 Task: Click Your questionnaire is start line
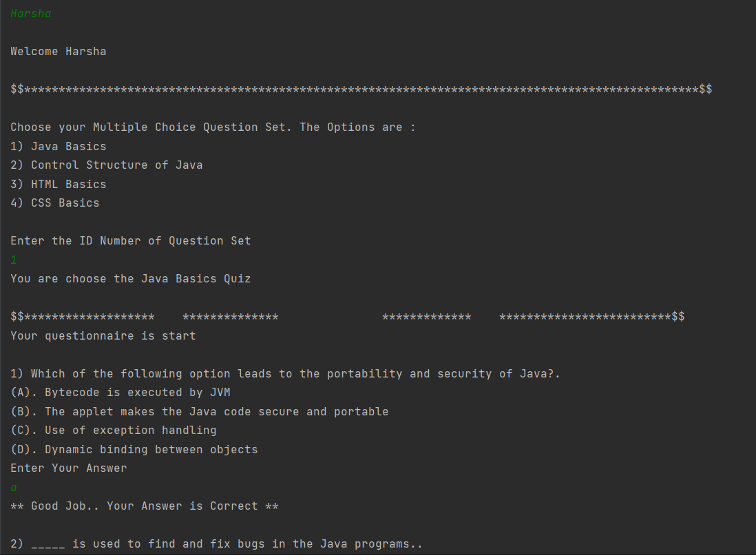(103, 336)
